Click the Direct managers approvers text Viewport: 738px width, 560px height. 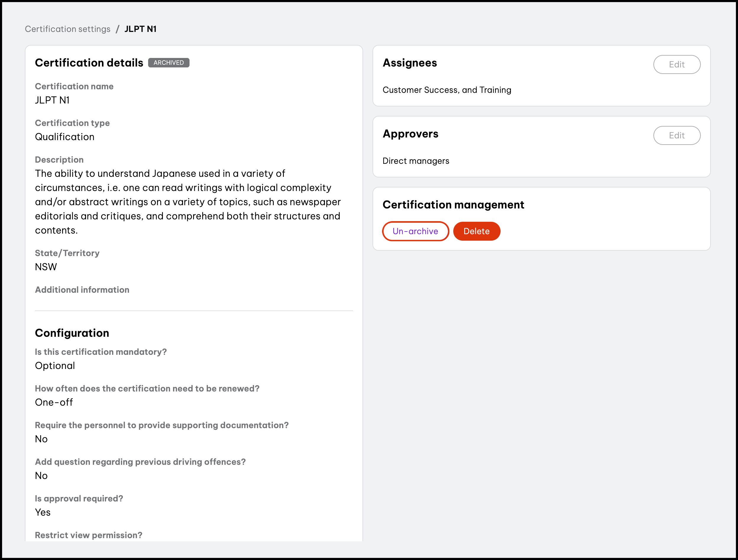coord(416,161)
